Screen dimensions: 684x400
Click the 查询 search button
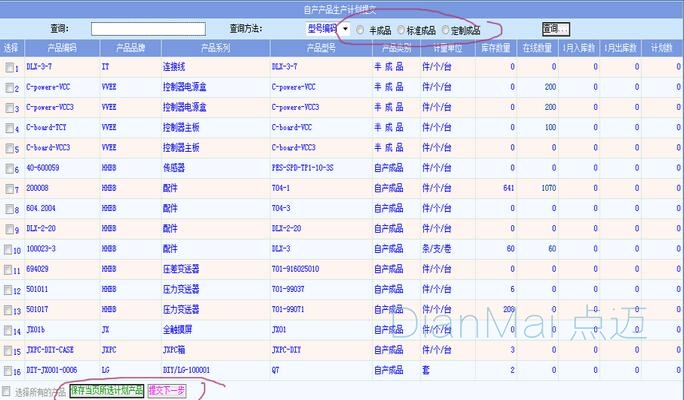click(556, 29)
